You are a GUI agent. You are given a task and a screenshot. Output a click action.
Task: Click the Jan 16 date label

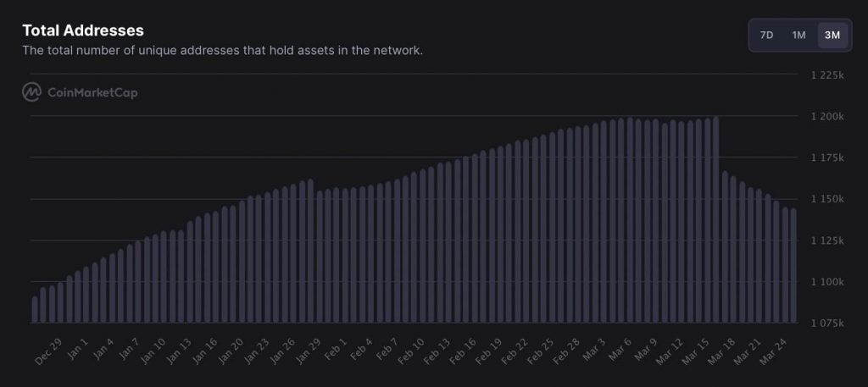click(x=203, y=351)
